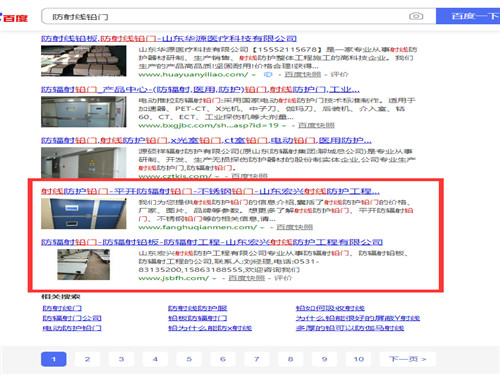Click the badge icon beside huayuanyiliao URL
The height and width of the screenshot is (375, 500).
pos(268,74)
